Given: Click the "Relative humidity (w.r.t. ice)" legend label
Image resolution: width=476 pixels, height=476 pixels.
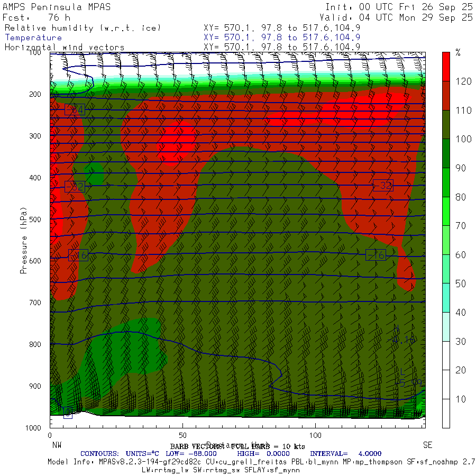Looking at the screenshot, I should click(83, 28).
